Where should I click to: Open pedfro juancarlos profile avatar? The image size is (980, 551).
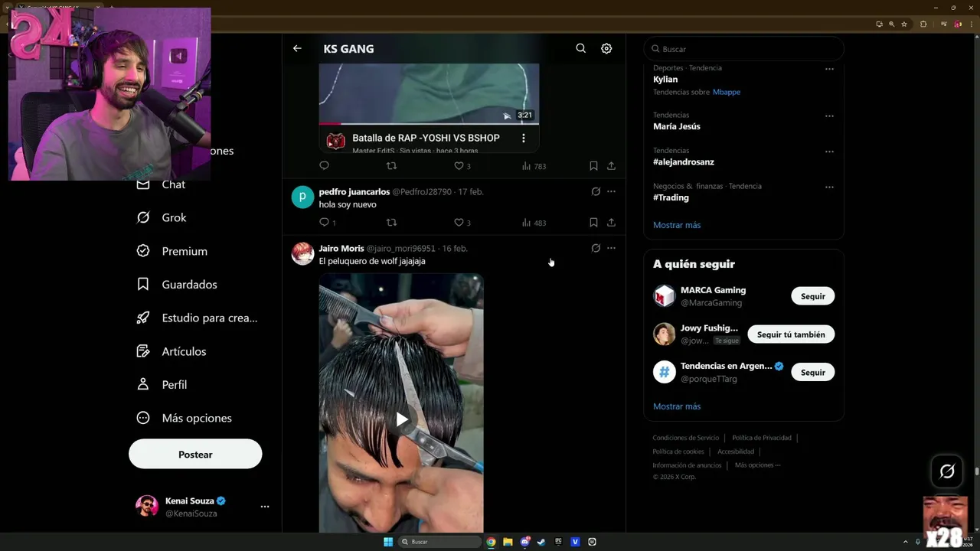click(x=302, y=197)
